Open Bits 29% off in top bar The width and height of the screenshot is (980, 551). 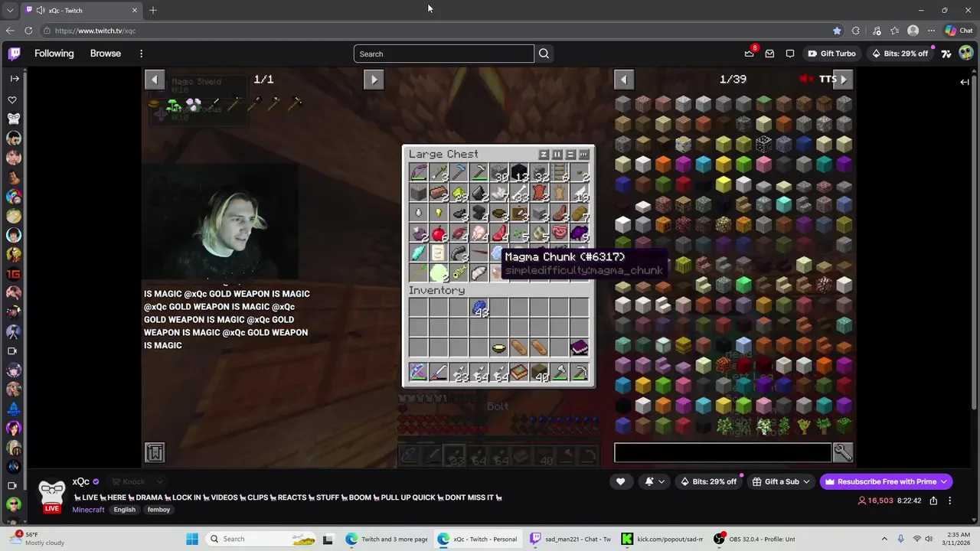[x=900, y=54]
